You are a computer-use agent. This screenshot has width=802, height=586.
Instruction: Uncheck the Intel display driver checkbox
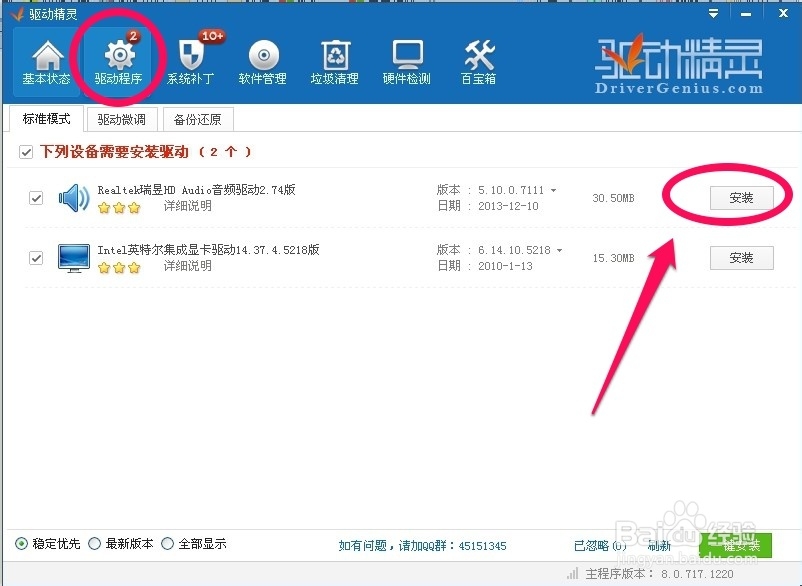click(36, 257)
